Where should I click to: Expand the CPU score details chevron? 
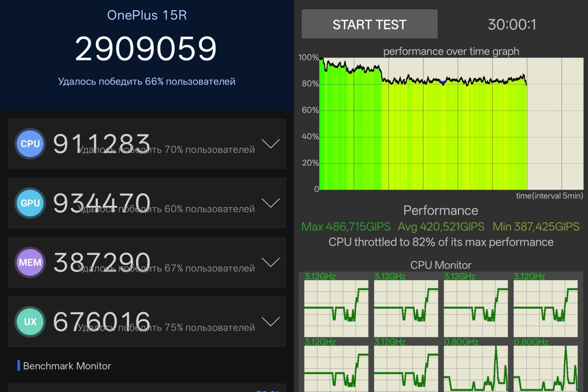pos(270,144)
